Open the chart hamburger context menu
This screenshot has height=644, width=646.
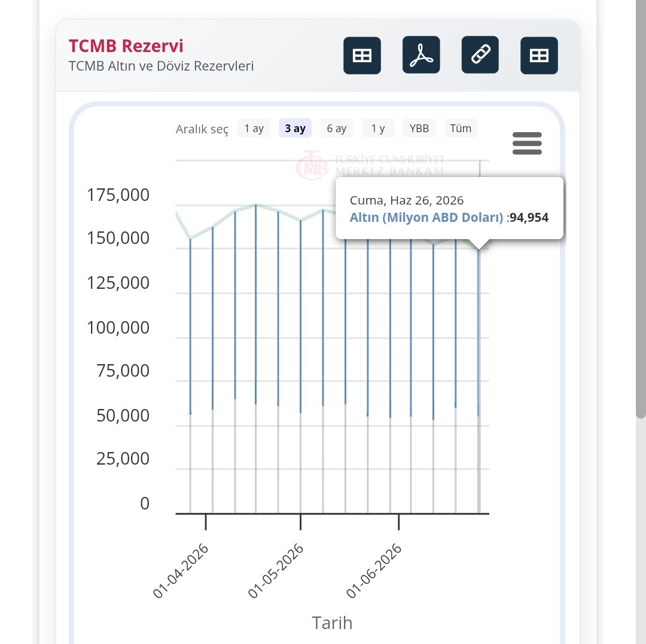pyautogui.click(x=527, y=144)
